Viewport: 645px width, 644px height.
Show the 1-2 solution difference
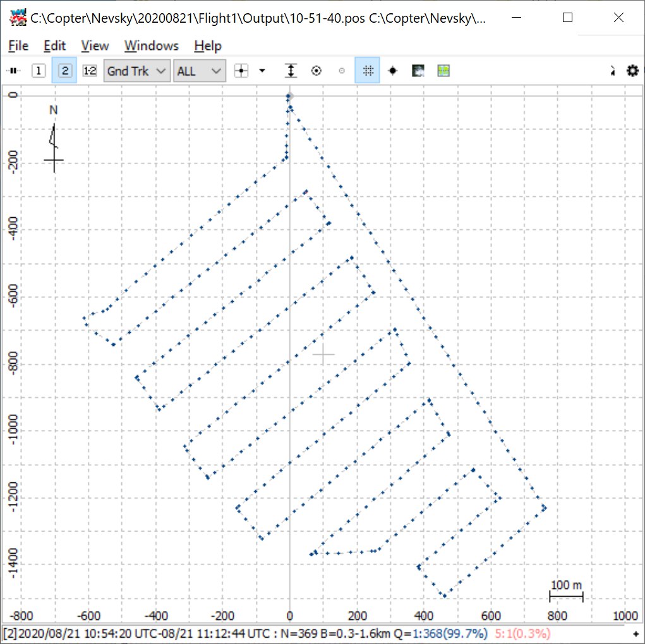[90, 71]
